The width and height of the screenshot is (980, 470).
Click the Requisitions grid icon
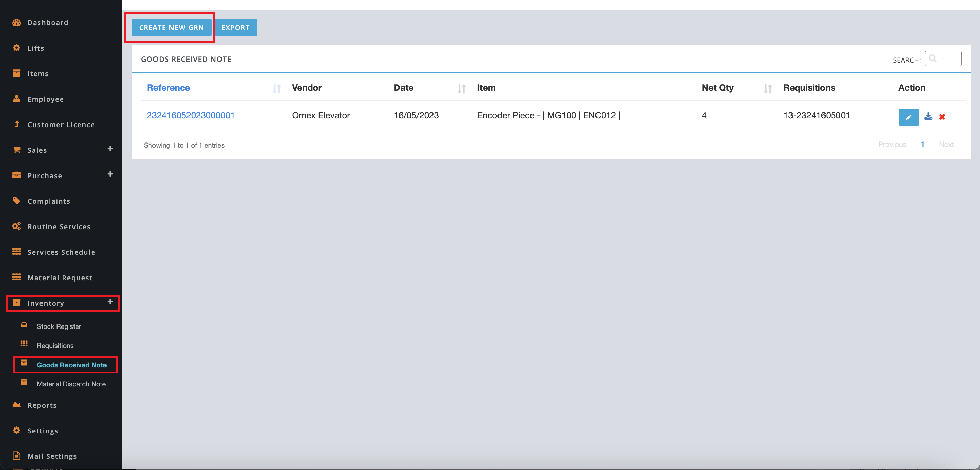coord(24,343)
